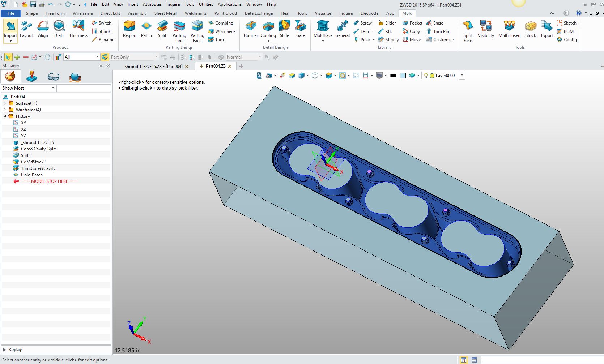Toggle the pick select arrow tool
604x364 pixels.
click(8, 57)
